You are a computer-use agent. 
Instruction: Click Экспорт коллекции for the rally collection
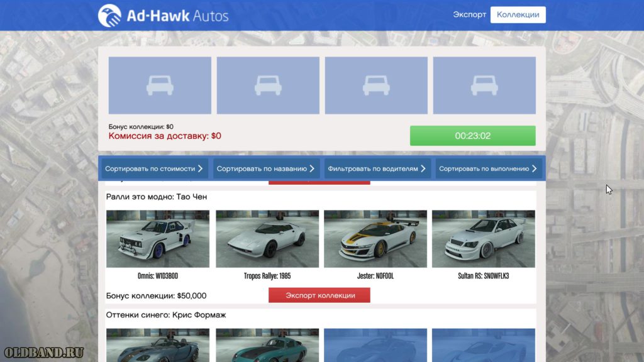tap(319, 295)
